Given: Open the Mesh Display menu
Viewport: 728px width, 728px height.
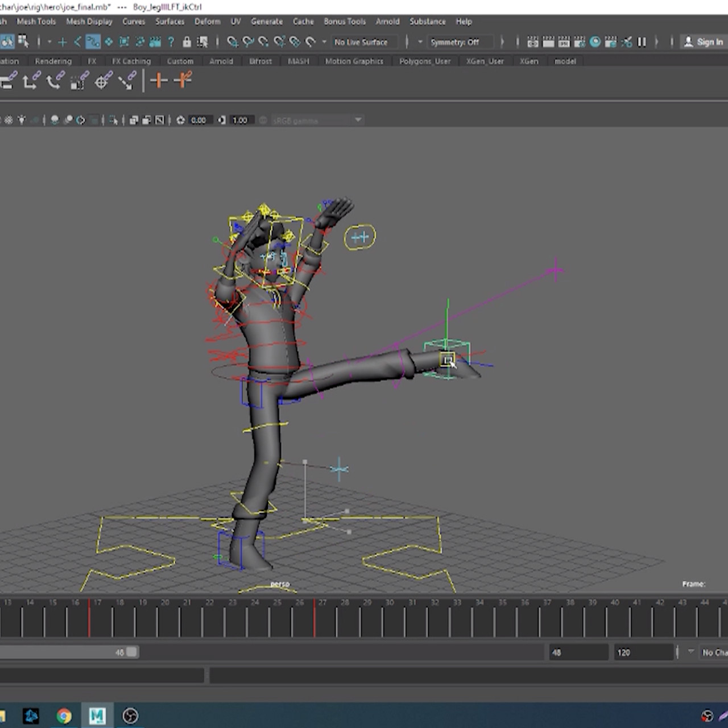Looking at the screenshot, I should click(x=89, y=21).
